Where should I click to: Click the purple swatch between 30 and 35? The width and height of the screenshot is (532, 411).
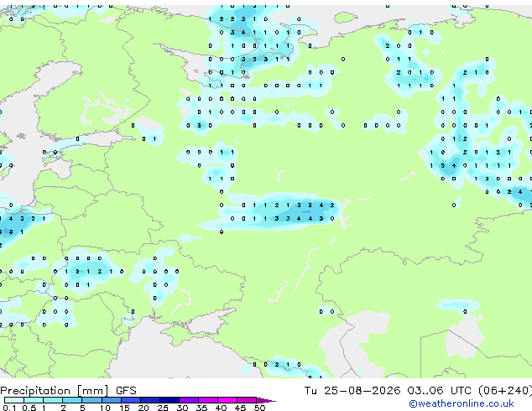(188, 400)
